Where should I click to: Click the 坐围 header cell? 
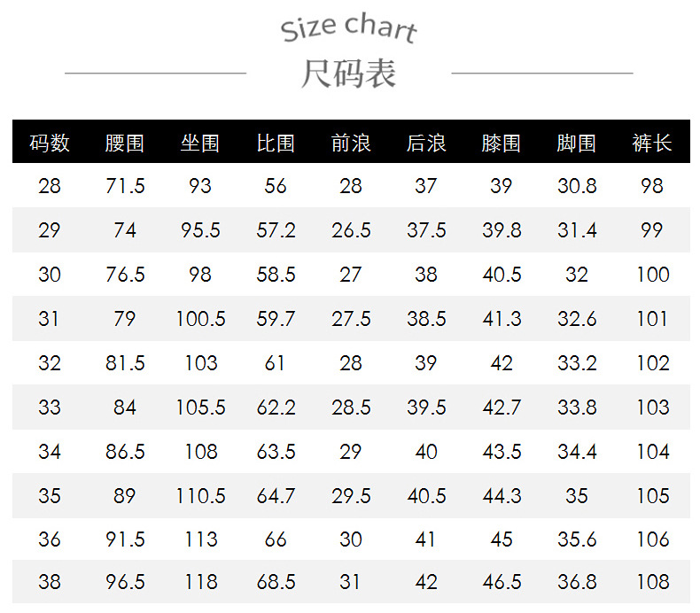[200, 143]
